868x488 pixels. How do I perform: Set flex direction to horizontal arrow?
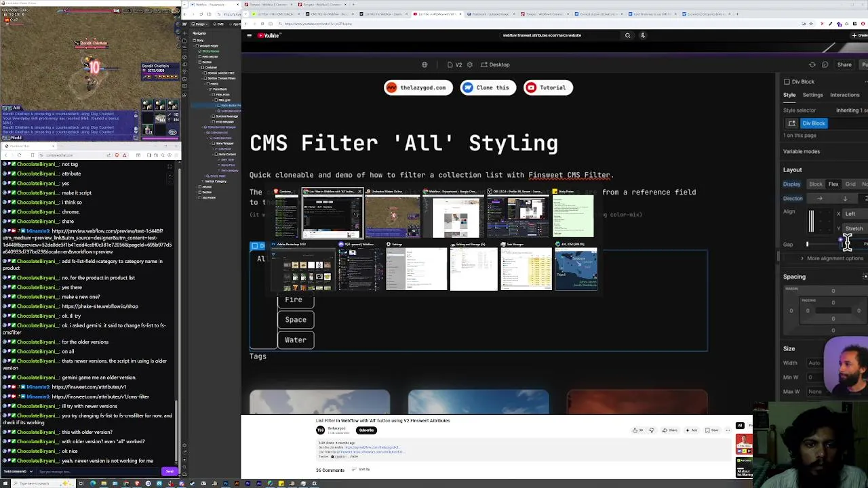820,199
